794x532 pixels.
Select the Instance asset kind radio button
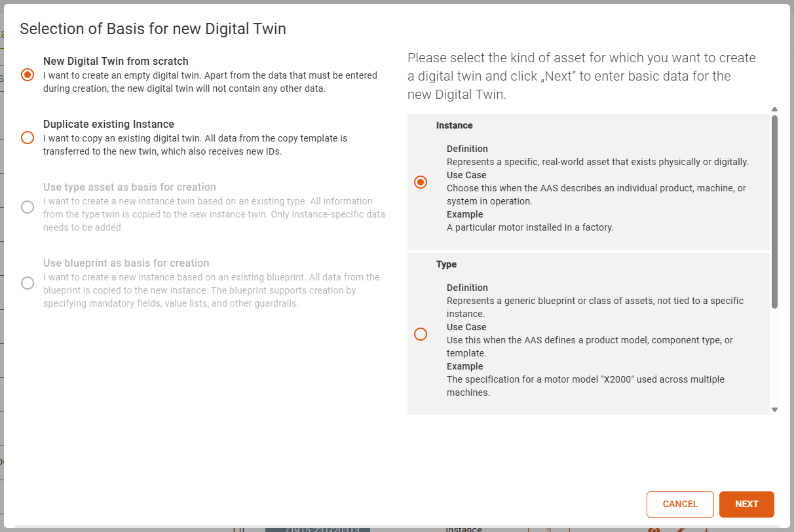pos(421,182)
